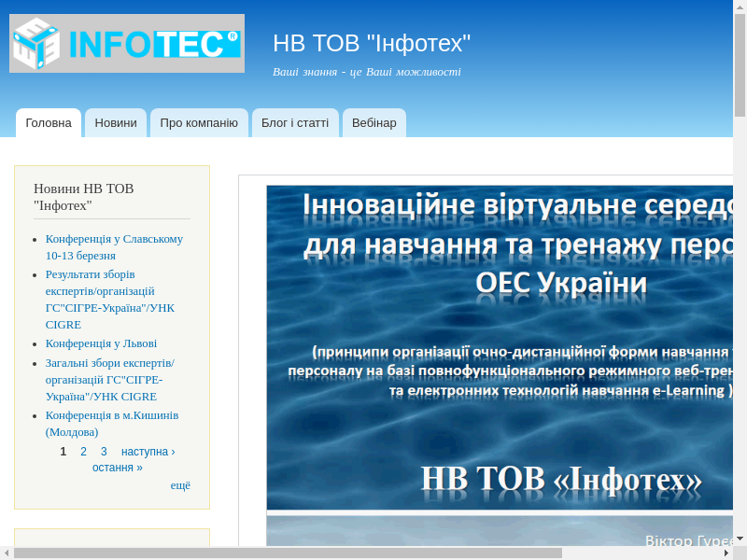
Task: Open the Про компанію tab
Action: point(199,123)
